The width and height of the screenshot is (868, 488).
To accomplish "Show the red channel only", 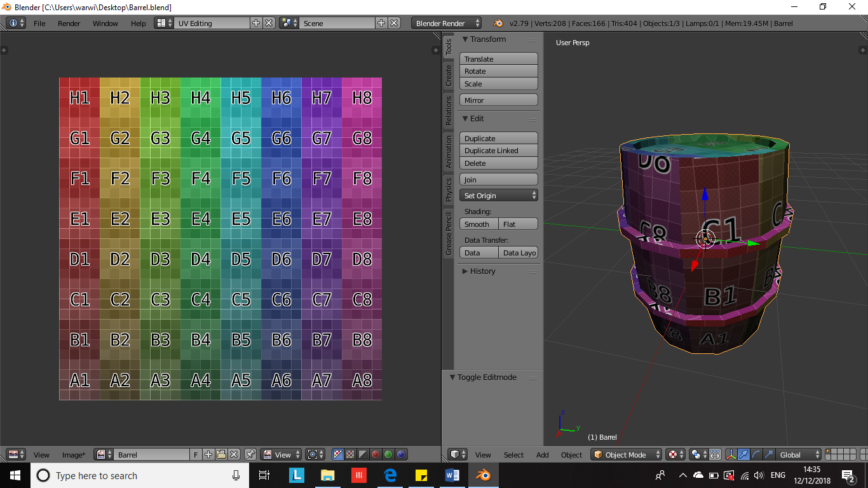I will (376, 454).
